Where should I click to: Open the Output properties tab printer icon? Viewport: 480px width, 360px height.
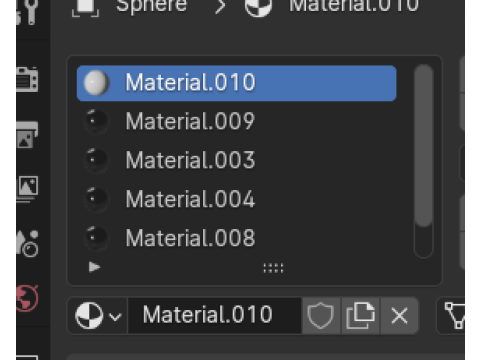point(27,134)
